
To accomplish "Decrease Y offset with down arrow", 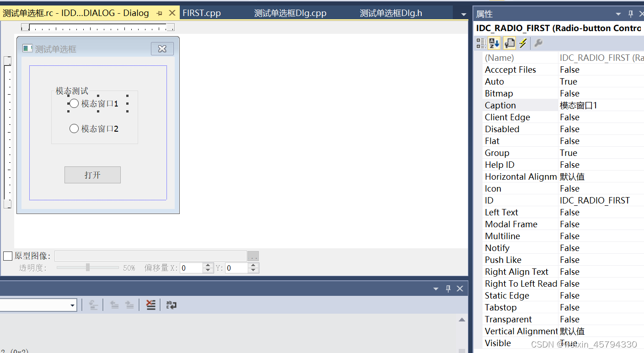I will pos(253,271).
